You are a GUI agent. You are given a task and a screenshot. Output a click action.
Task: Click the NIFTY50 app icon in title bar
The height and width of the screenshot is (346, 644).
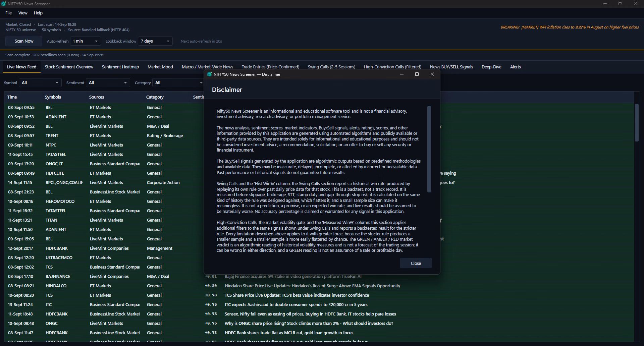click(4, 4)
